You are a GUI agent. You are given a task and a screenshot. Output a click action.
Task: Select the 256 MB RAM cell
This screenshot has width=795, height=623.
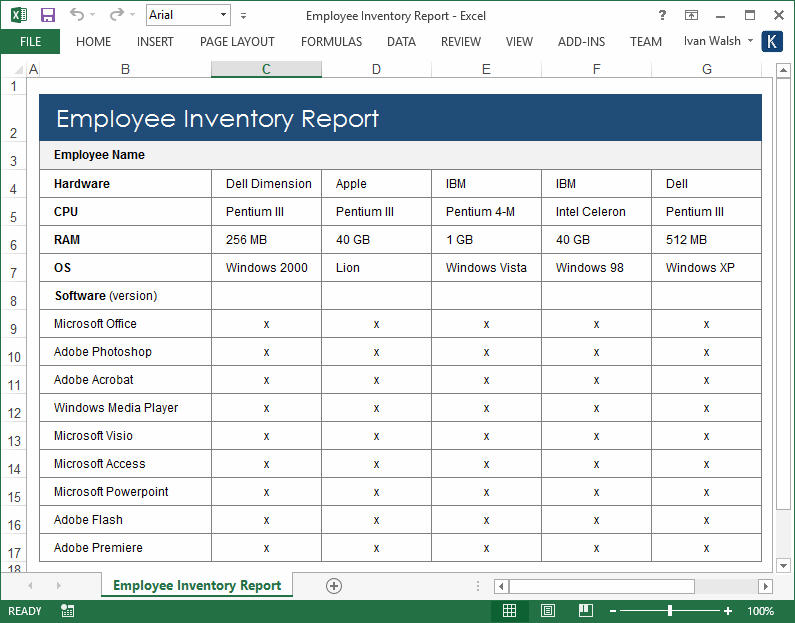266,240
